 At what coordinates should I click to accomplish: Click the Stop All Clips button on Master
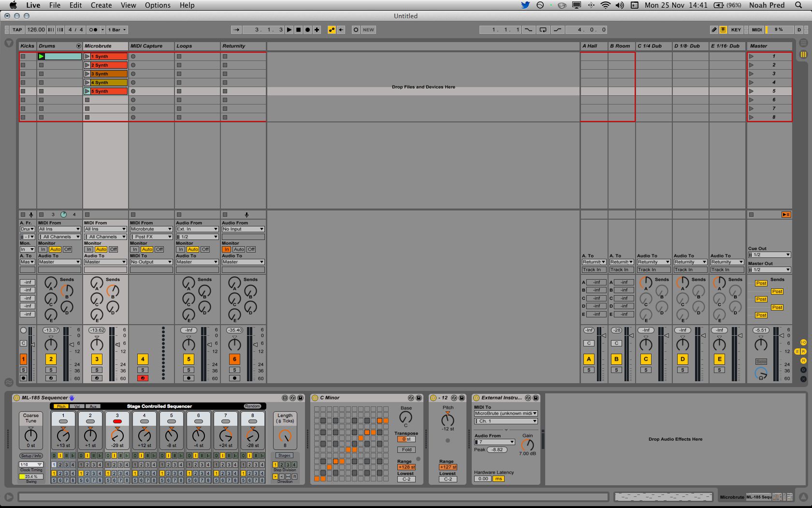[x=751, y=214]
